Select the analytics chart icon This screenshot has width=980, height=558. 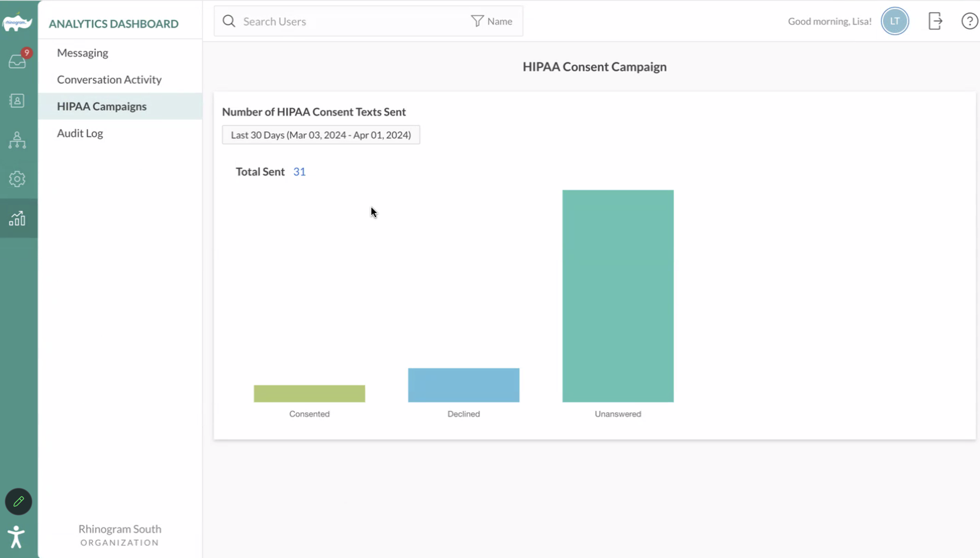tap(17, 219)
